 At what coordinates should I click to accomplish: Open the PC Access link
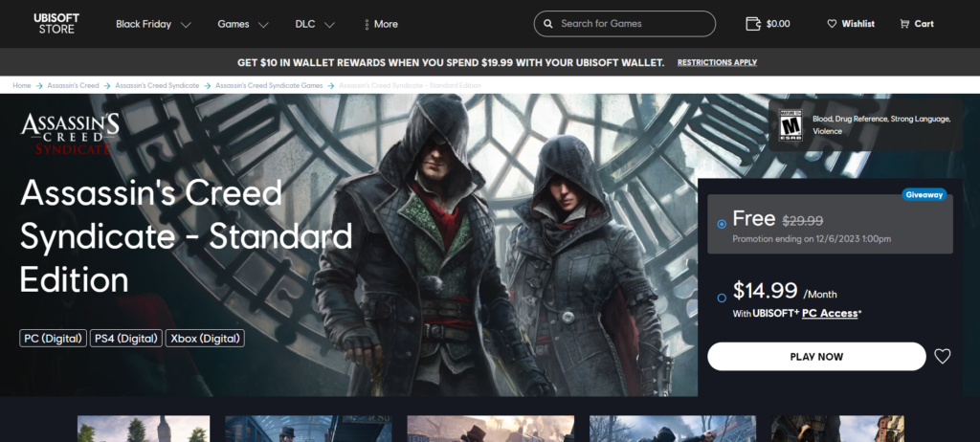(x=830, y=313)
